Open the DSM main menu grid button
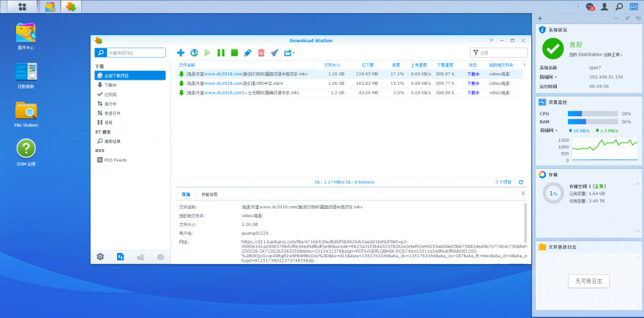644x318 pixels. click(x=23, y=7)
